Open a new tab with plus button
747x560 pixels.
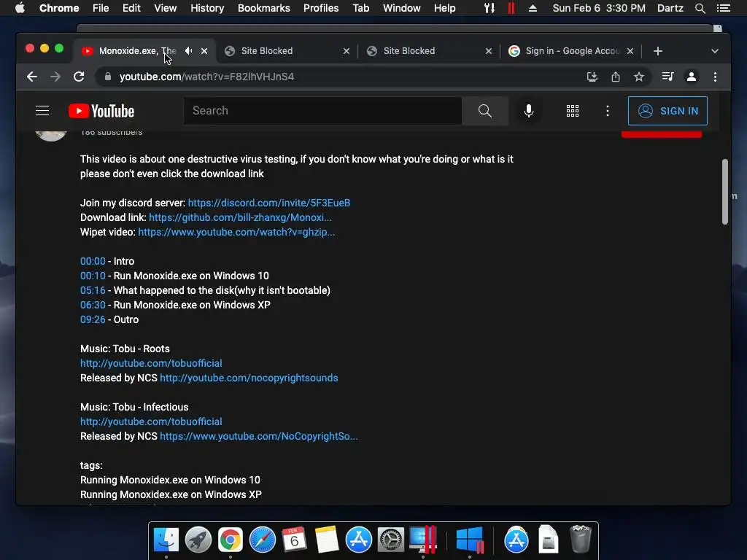(x=658, y=51)
